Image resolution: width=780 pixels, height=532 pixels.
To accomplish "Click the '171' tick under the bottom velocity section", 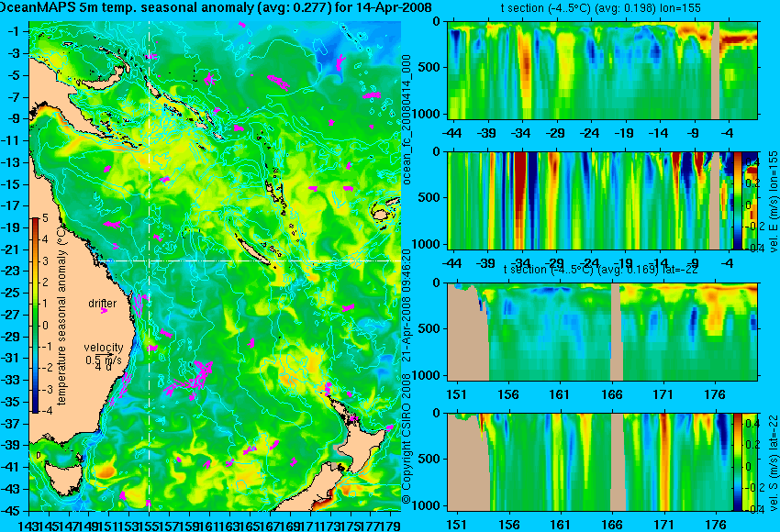I will coord(663,525).
